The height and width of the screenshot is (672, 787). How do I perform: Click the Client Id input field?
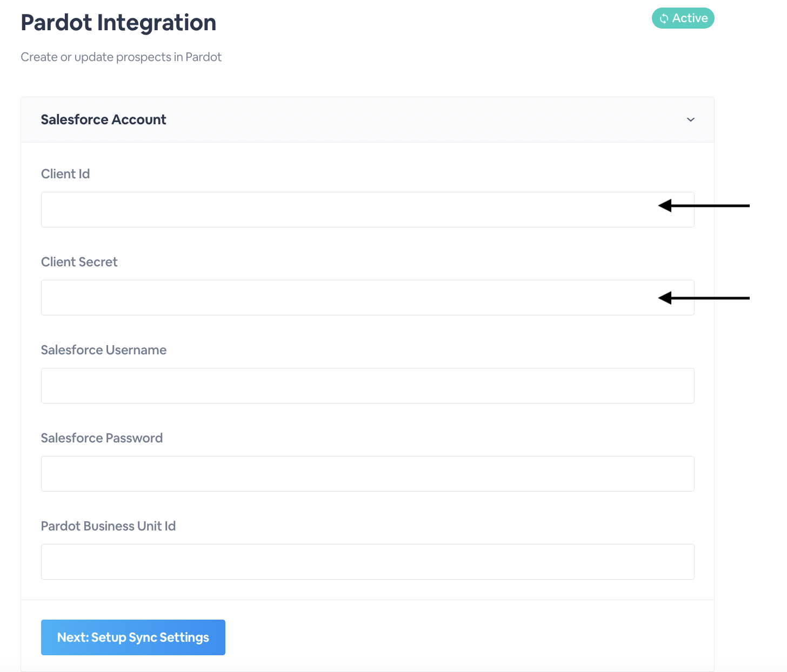[x=368, y=210]
